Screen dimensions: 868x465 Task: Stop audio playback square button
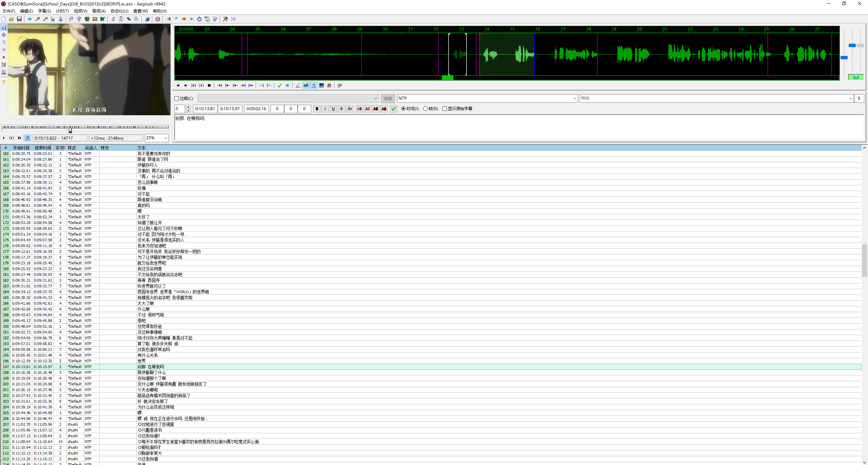(x=209, y=85)
